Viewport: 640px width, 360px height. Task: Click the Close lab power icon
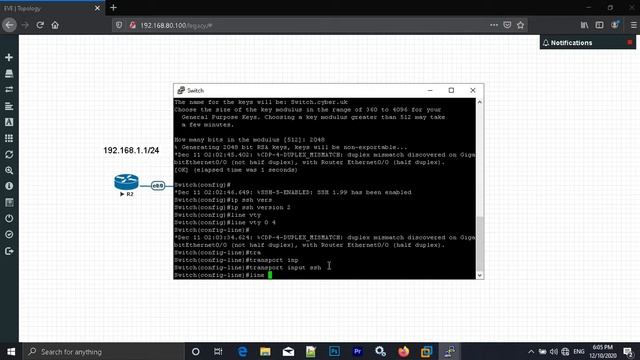click(x=9, y=218)
